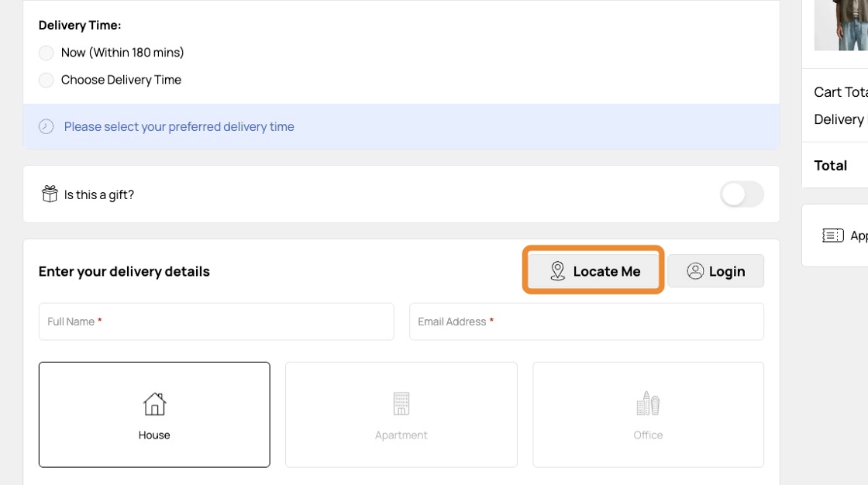
Task: Choose Office as address type
Action: [x=648, y=414]
